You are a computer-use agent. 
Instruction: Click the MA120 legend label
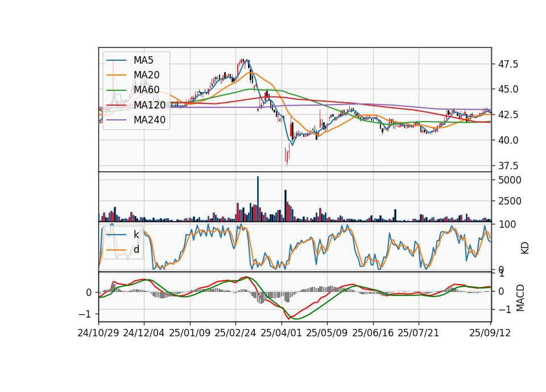point(150,105)
